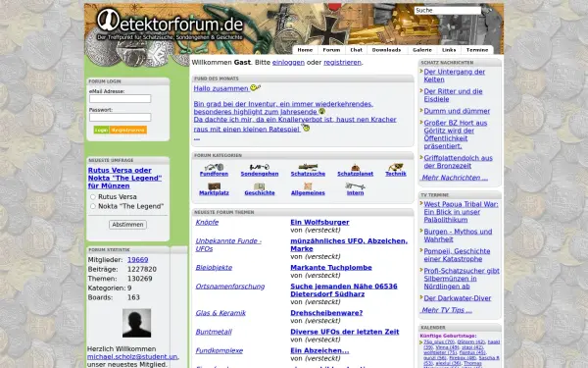Open the Buntmetall board link
This screenshot has height=368, width=588.
[x=214, y=332]
